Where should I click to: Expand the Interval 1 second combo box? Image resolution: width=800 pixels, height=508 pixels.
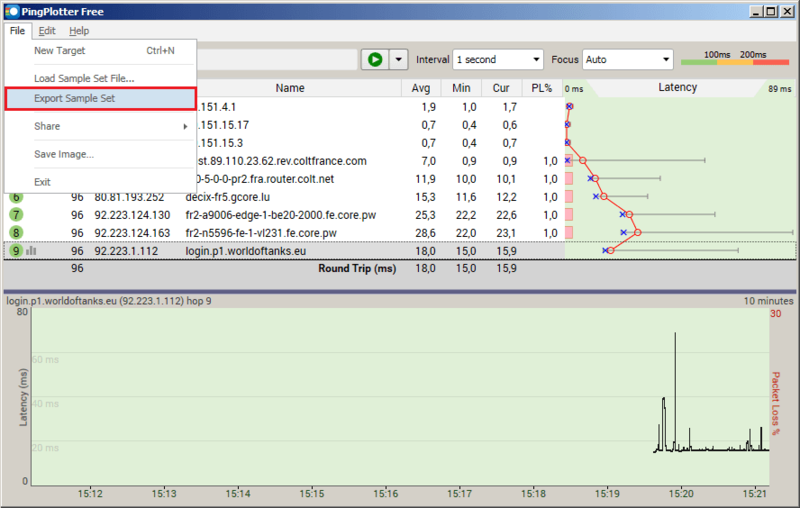coord(497,60)
